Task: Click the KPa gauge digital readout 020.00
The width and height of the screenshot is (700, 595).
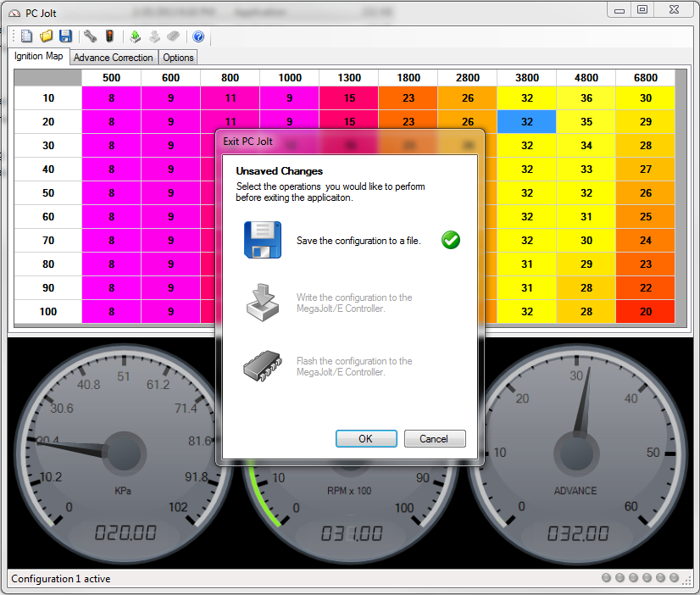Action: (125, 533)
